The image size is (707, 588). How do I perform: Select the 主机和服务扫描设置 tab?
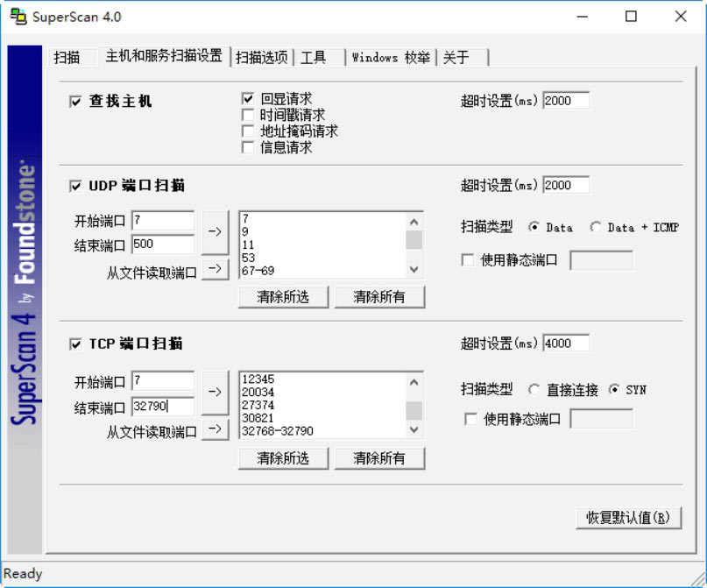tap(164, 55)
